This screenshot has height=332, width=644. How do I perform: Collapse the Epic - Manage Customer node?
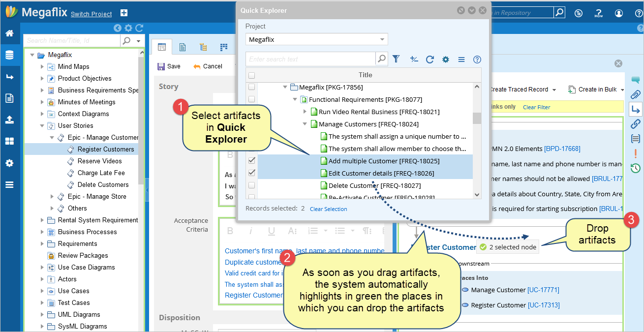pos(52,137)
